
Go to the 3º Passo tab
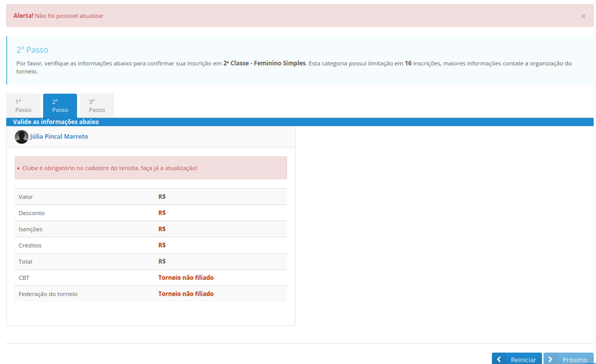pyautogui.click(x=97, y=106)
